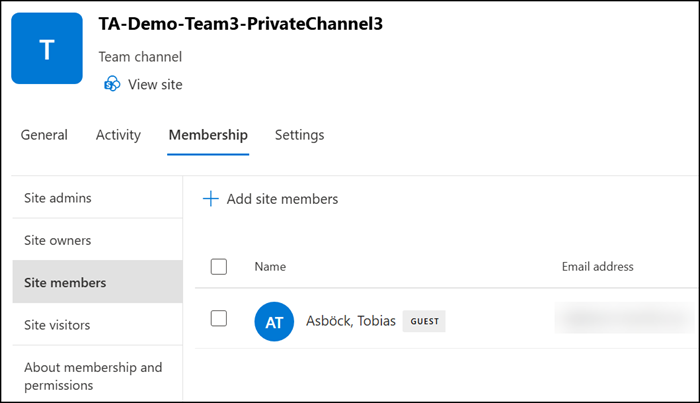Screen dimensions: 700x403
Task: Click the name Asböck, Tobias
Action: point(350,321)
